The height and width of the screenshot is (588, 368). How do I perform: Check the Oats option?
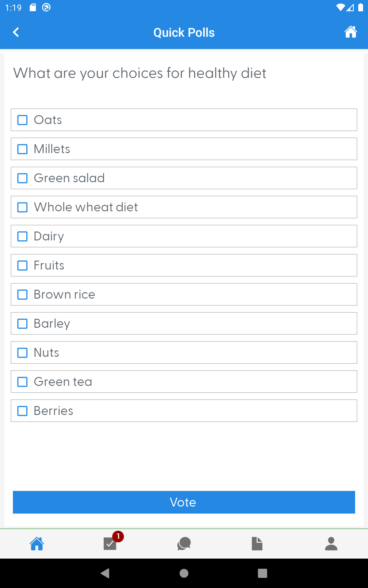click(22, 120)
